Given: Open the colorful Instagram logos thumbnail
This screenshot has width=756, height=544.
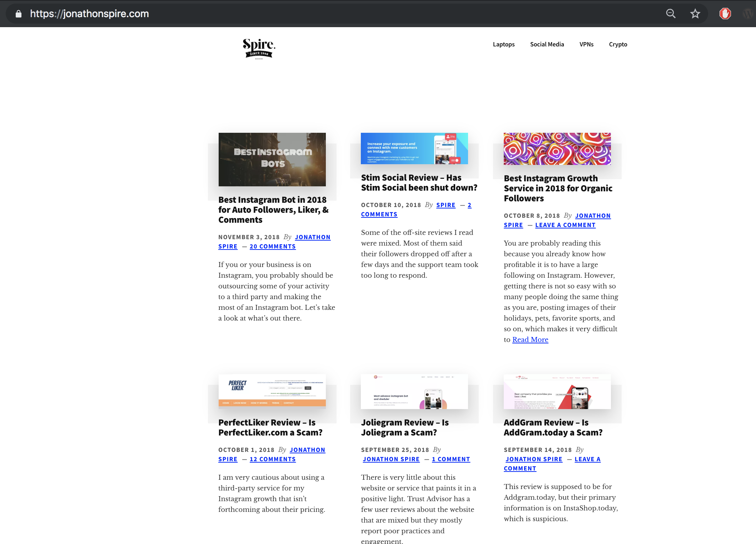Looking at the screenshot, I should coord(557,149).
